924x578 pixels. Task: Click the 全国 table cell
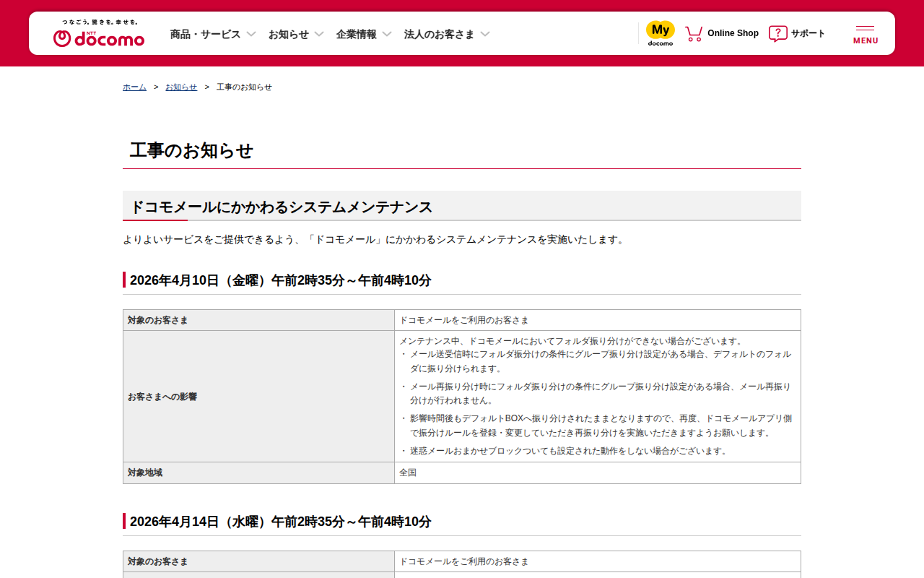tap(598, 473)
